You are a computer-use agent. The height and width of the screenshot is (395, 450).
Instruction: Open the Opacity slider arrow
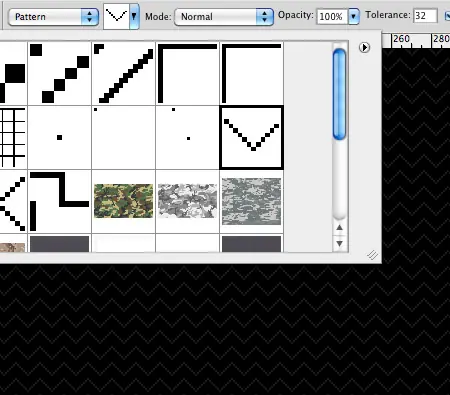(x=354, y=16)
